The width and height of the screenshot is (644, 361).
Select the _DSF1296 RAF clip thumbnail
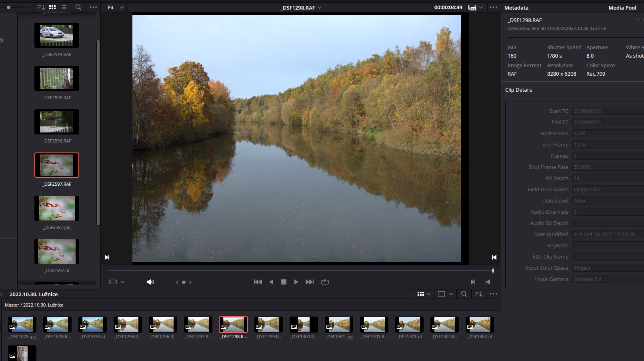163,325
